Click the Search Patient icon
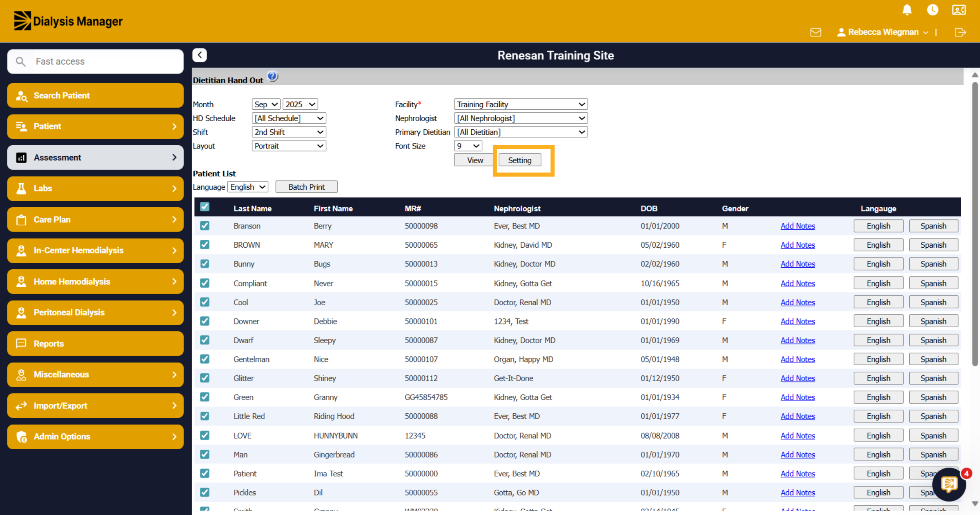Viewport: 980px width, 515px height. 21,96
